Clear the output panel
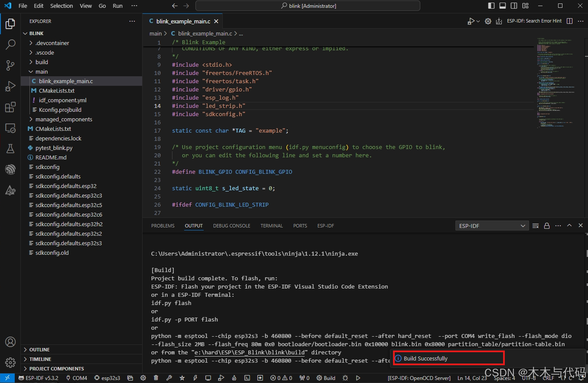Image resolution: width=588 pixels, height=383 pixels. [x=536, y=226]
